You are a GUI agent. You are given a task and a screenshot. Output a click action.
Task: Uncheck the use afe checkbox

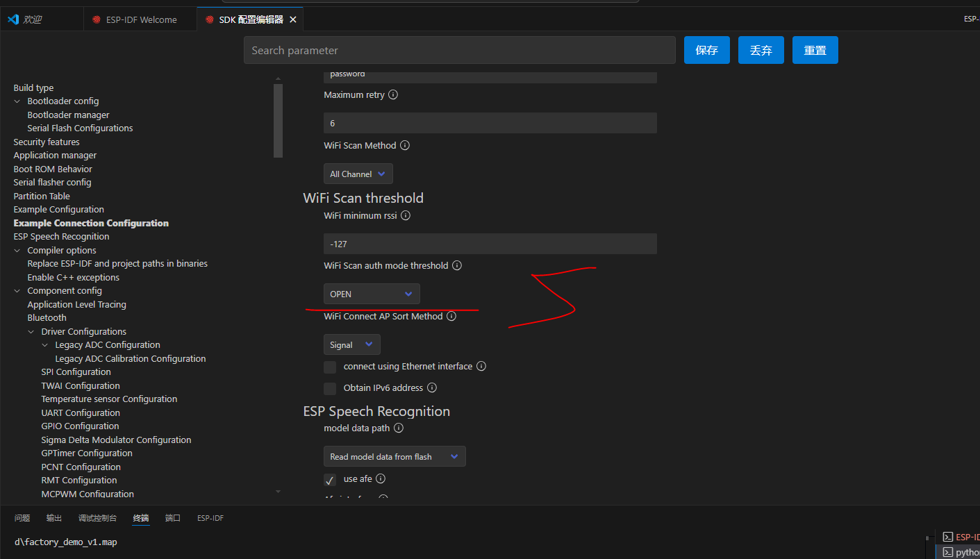[330, 480]
